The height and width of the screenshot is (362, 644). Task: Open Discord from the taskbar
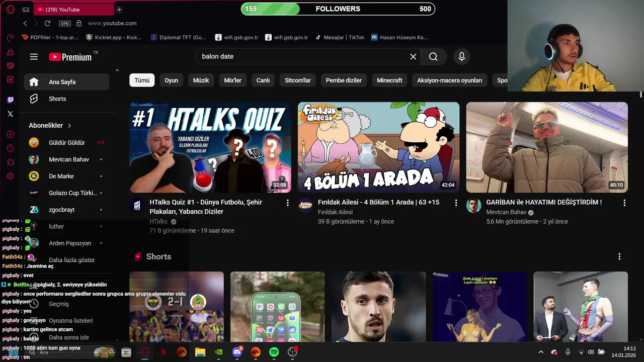coord(237,352)
